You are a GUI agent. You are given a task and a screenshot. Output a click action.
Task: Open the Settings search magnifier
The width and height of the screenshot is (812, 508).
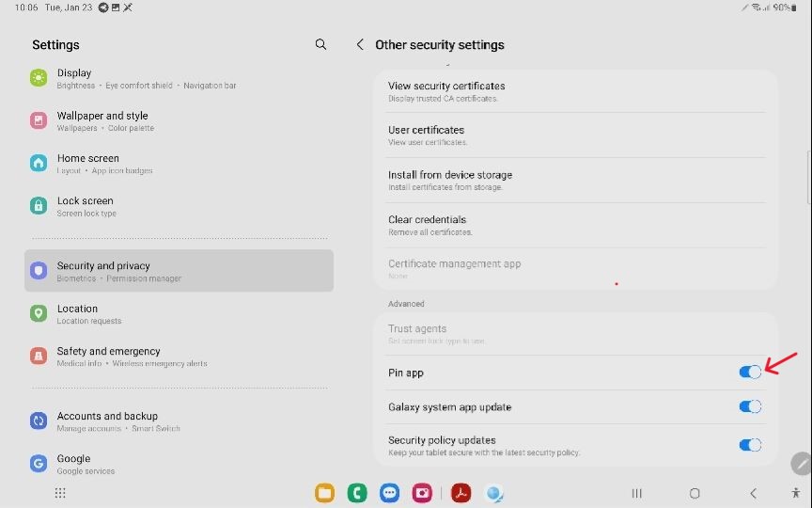pos(320,44)
